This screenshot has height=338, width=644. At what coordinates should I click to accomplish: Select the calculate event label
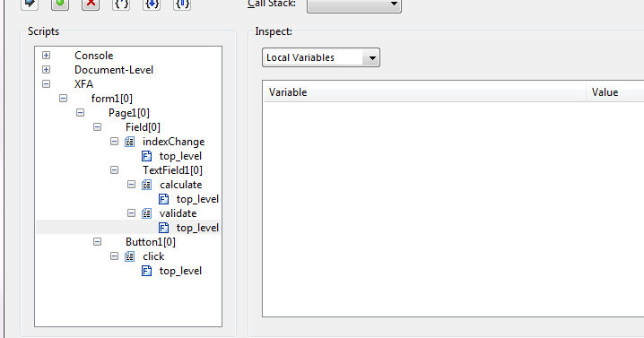point(181,185)
